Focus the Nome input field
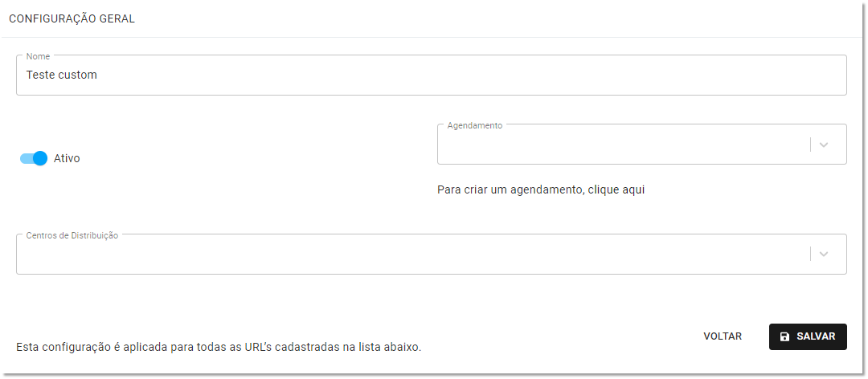 coord(432,75)
